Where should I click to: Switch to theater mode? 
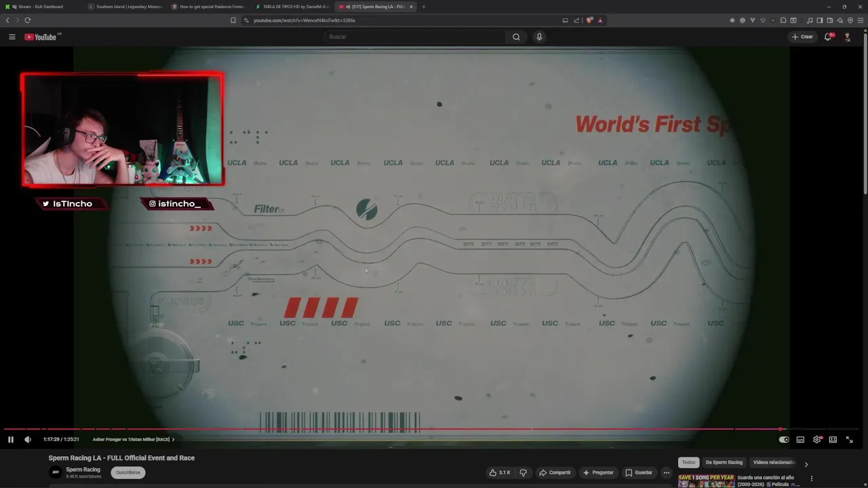(x=833, y=439)
